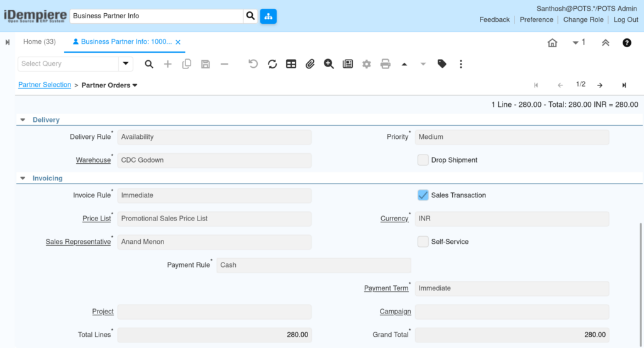Open Help question mark icon
Screen dimensions: 644x348
click(627, 43)
